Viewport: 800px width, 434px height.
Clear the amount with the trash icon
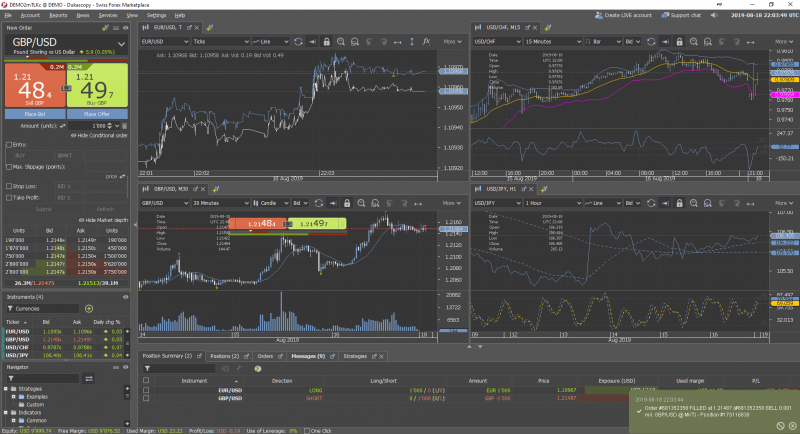(x=124, y=125)
